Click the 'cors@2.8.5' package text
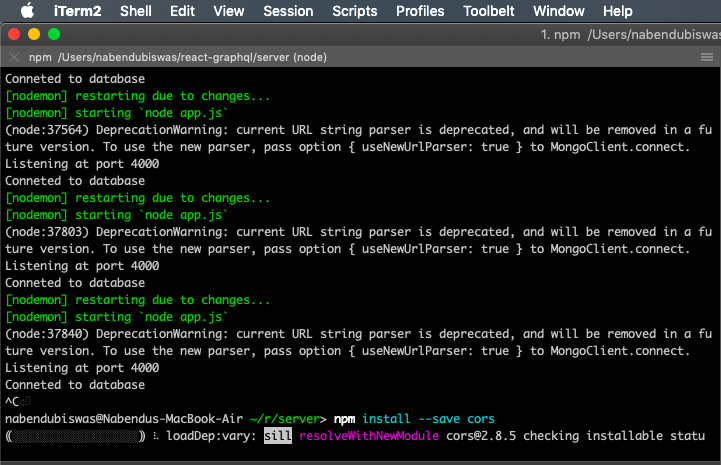The width and height of the screenshot is (721, 465). tap(481, 436)
